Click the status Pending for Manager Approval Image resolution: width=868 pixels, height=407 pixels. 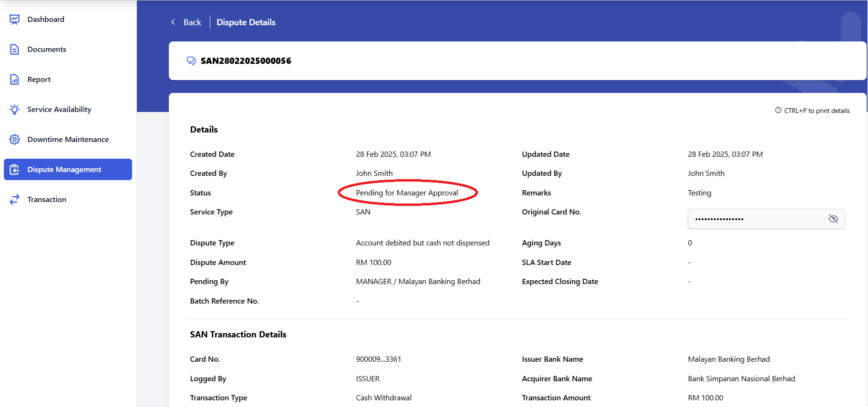point(407,193)
